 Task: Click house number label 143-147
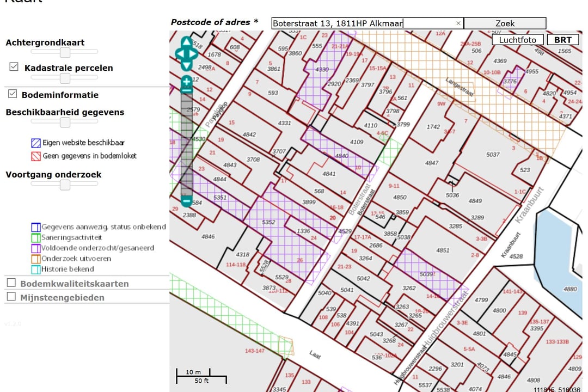tap(255, 351)
